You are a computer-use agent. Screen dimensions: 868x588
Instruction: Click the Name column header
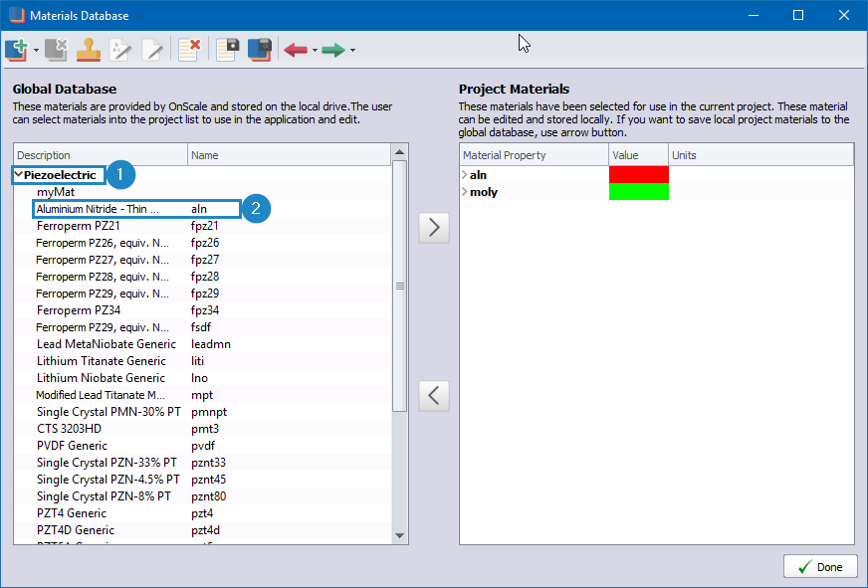point(289,155)
